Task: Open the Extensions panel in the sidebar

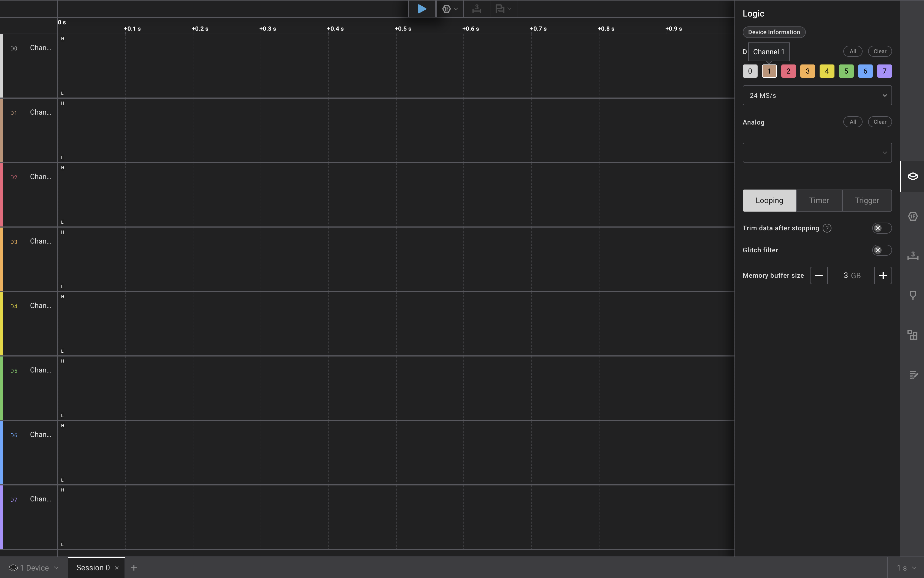Action: tap(912, 335)
